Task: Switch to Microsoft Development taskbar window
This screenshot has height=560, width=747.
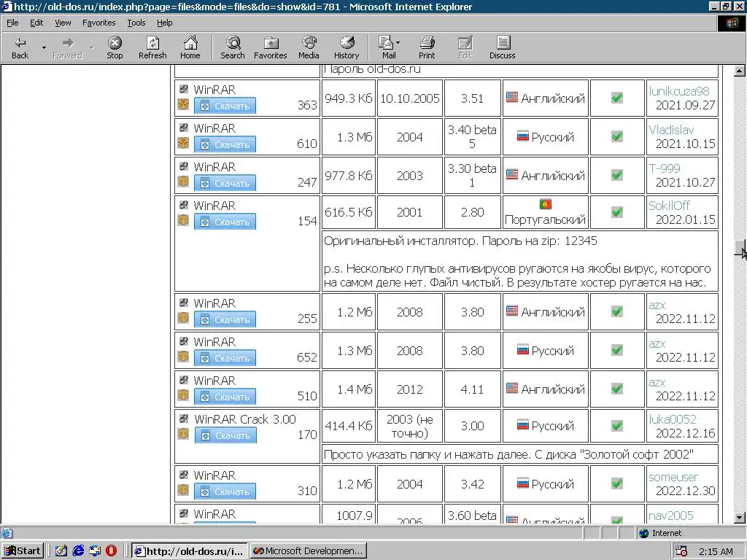Action: coord(309,551)
